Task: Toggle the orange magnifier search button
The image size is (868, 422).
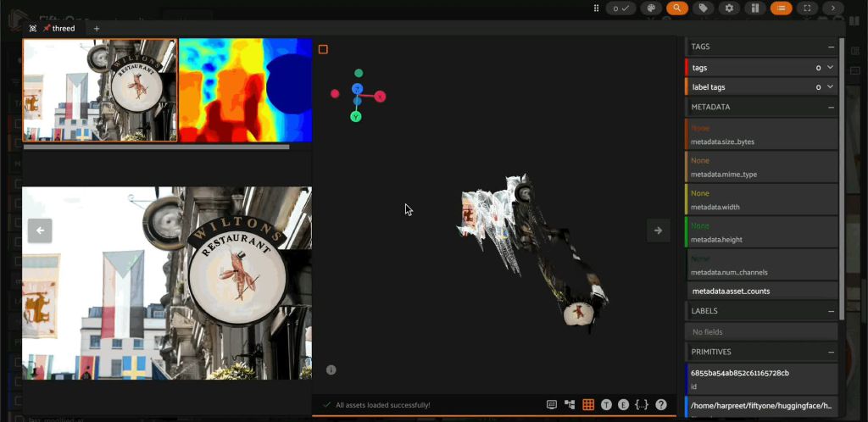Action: pos(677,8)
